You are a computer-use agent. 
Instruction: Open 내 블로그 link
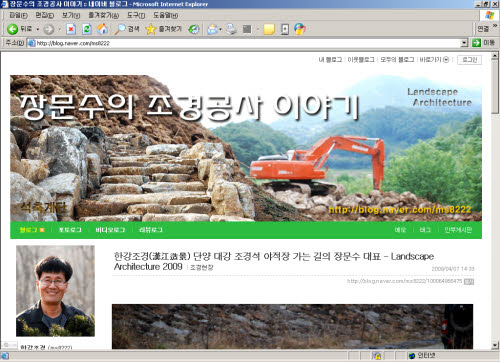[x=330, y=60]
